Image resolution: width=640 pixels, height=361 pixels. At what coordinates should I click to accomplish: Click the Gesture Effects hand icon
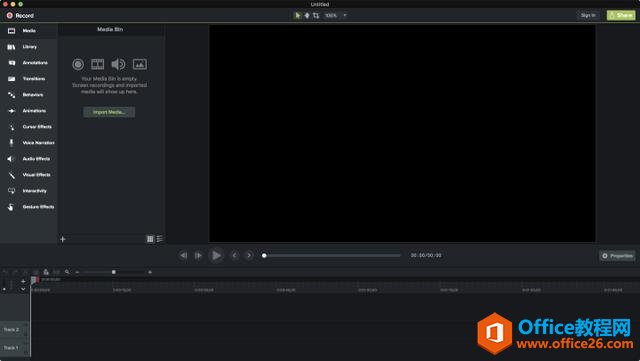click(x=11, y=207)
